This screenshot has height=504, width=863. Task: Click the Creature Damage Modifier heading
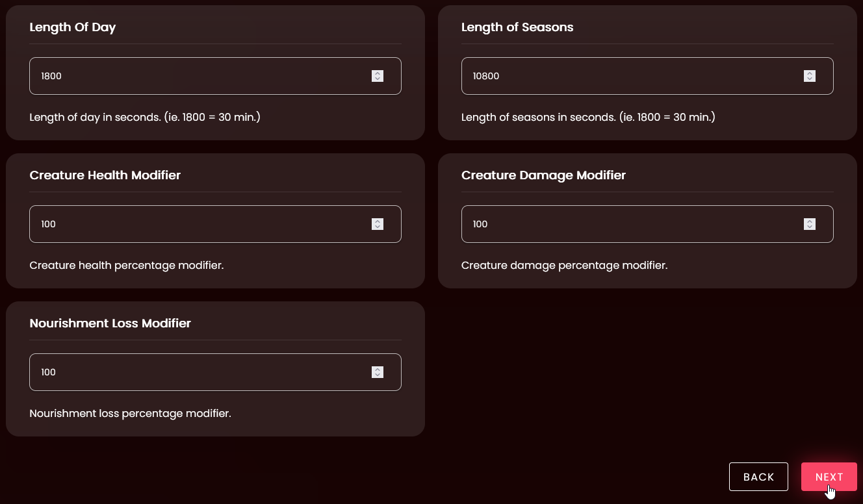point(543,175)
